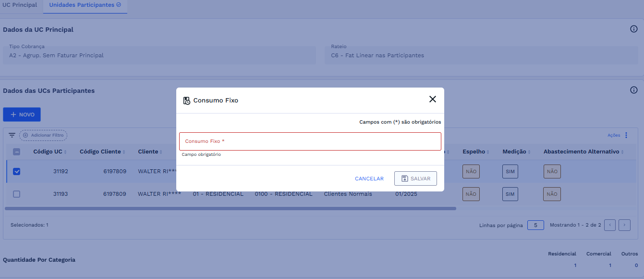
Task: Sort by Abastecimento Alternativo column
Action: pyautogui.click(x=583, y=152)
